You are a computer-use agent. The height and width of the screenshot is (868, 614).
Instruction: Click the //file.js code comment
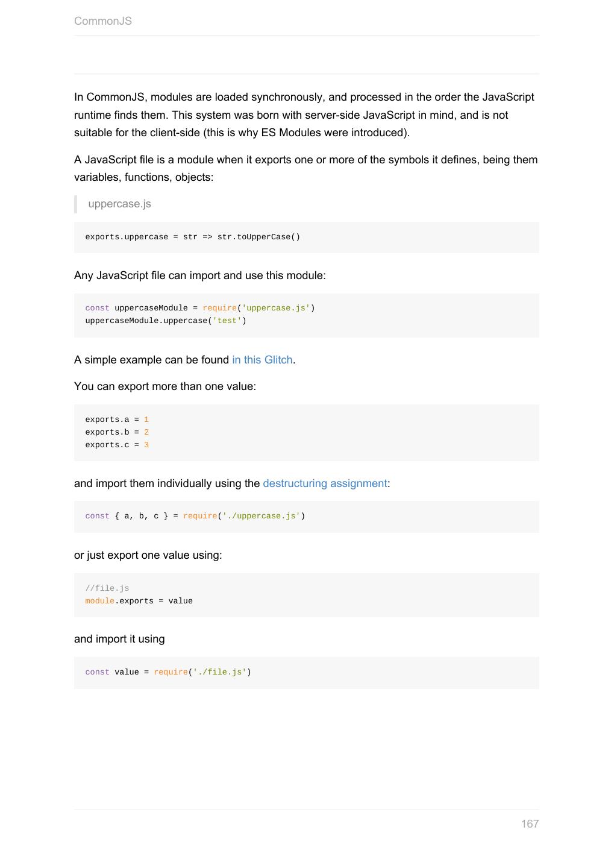click(107, 588)
